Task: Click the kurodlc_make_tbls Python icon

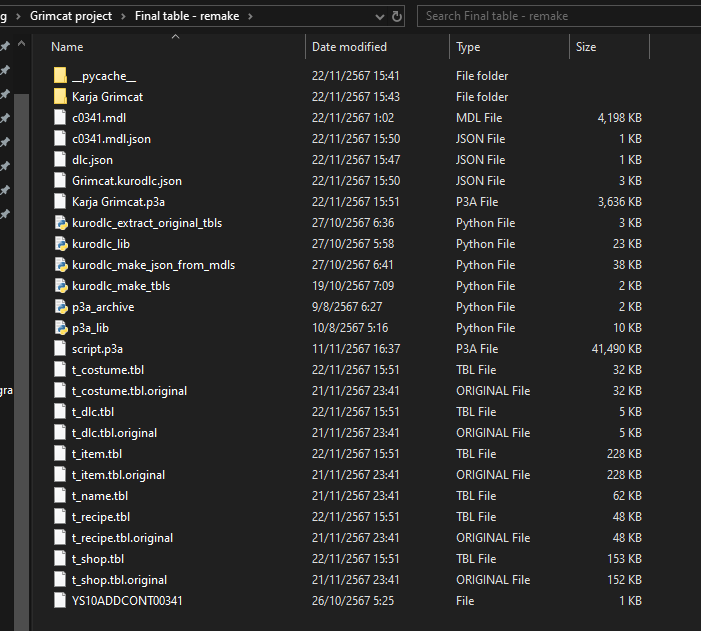Action: (60, 286)
